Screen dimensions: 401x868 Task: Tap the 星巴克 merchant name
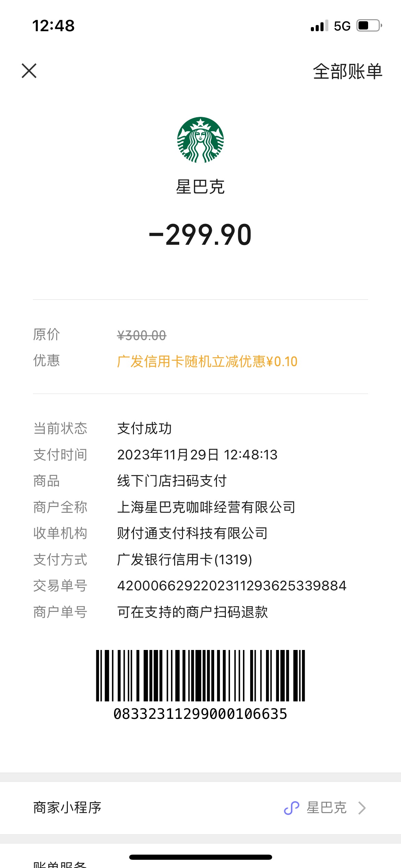click(200, 187)
